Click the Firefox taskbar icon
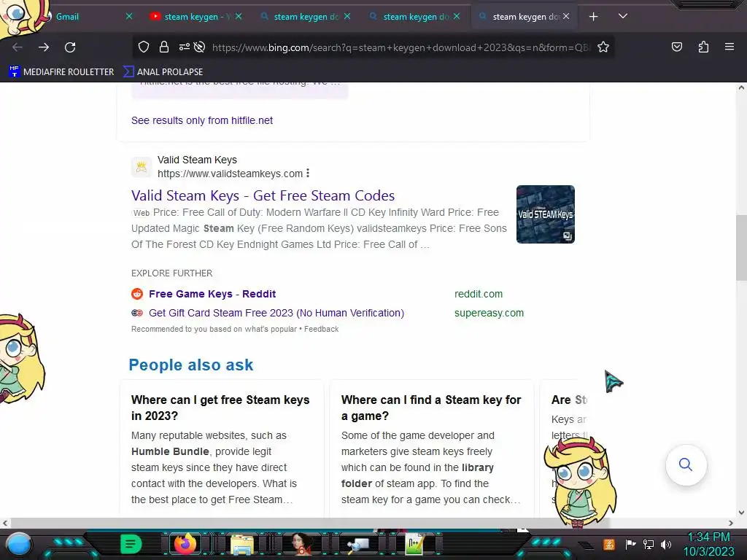Screen dimensions: 747x560 click(x=185, y=544)
